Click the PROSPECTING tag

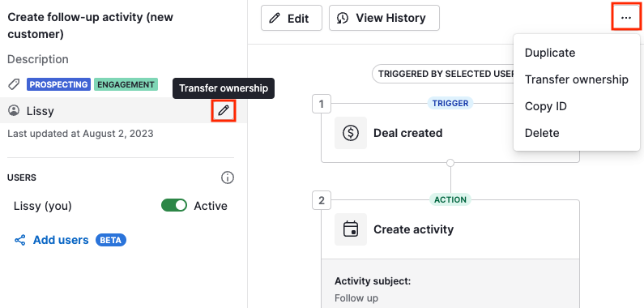point(59,85)
